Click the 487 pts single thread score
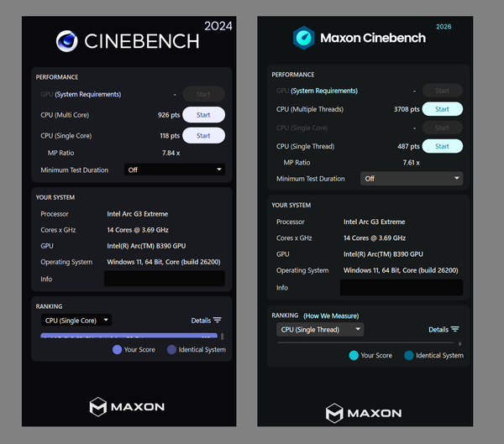 point(408,147)
